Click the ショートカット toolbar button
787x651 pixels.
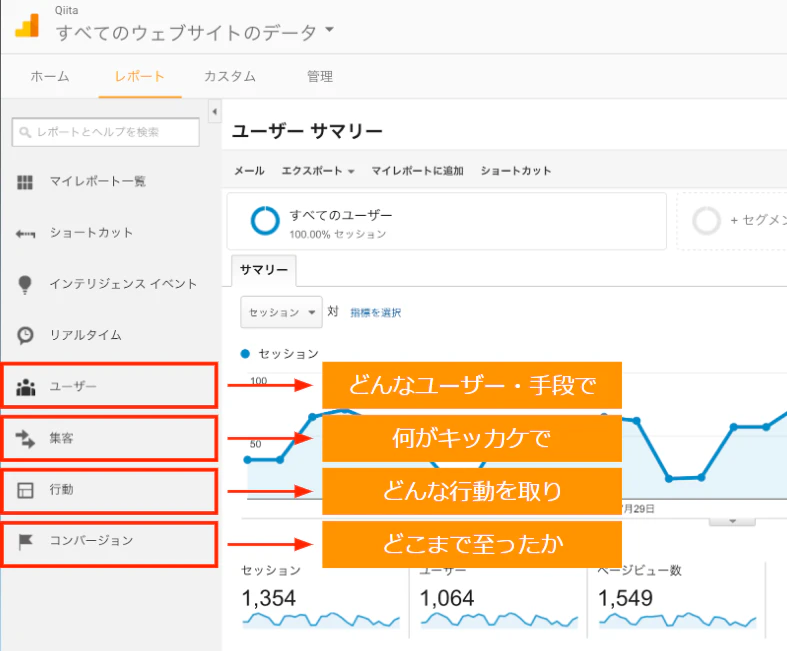515,171
